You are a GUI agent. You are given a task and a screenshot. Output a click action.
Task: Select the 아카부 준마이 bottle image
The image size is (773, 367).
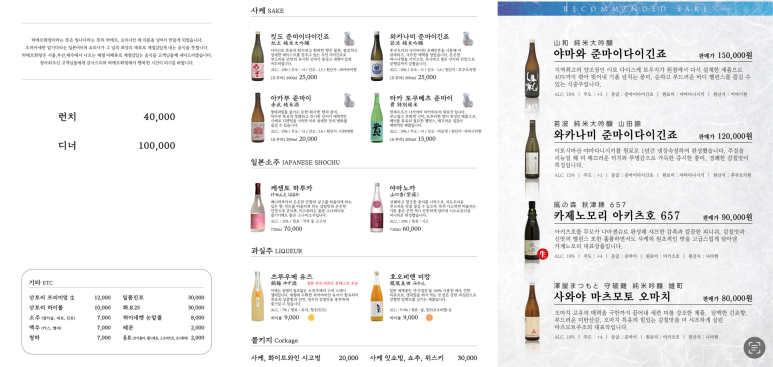click(x=257, y=118)
